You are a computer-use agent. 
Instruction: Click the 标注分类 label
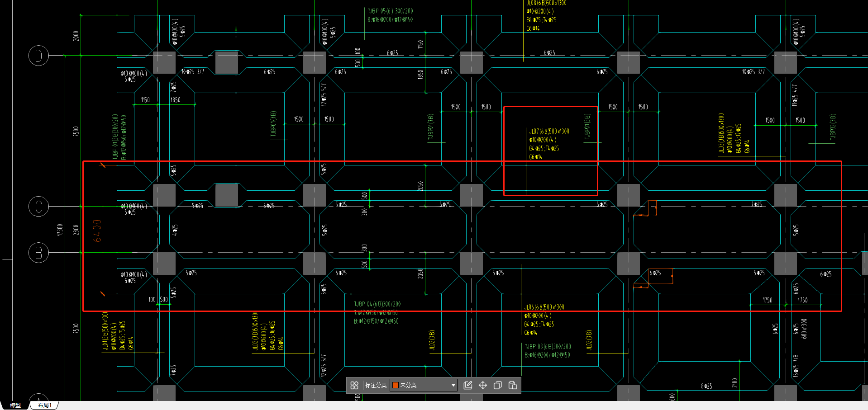tap(376, 385)
